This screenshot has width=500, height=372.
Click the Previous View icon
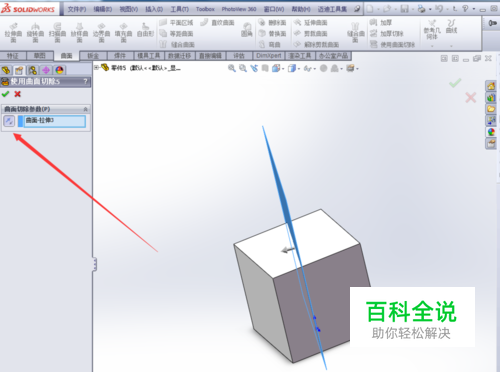pyautogui.click(x=254, y=68)
